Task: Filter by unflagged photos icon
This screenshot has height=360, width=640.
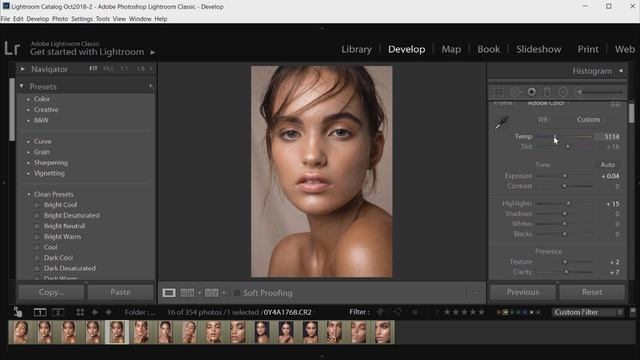Action: pyautogui.click(x=397, y=312)
